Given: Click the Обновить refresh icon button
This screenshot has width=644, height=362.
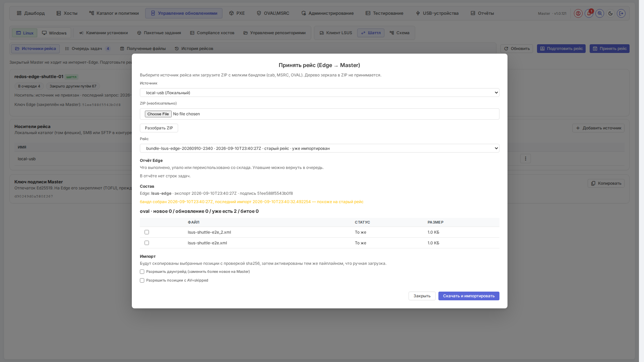Looking at the screenshot, I should (x=517, y=49).
